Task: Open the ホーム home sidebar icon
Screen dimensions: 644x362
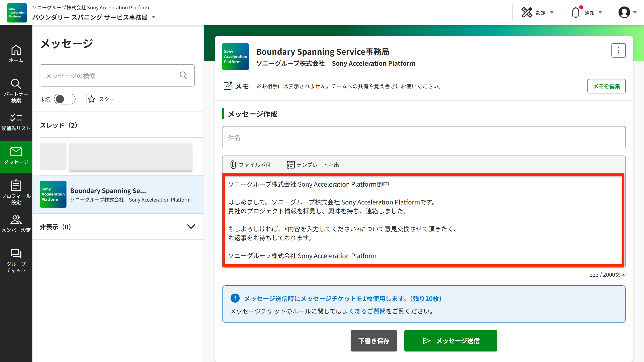Action: point(16,53)
